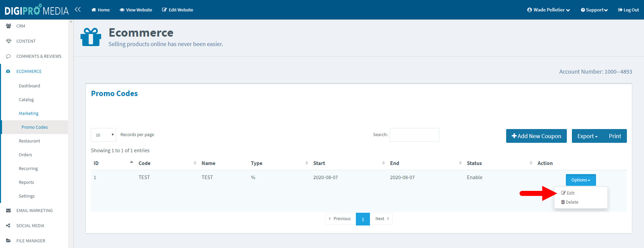
Task: Click the large Ecommerce gift icon
Action: pyautogui.click(x=91, y=37)
